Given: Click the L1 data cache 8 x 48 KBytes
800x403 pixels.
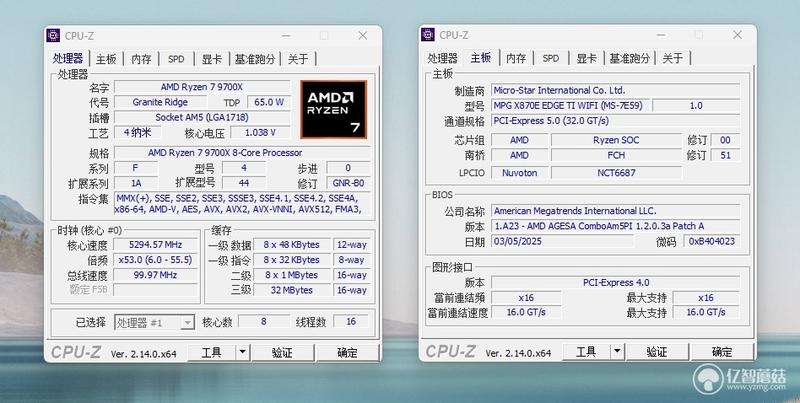Looking at the screenshot, I should click(x=291, y=245).
